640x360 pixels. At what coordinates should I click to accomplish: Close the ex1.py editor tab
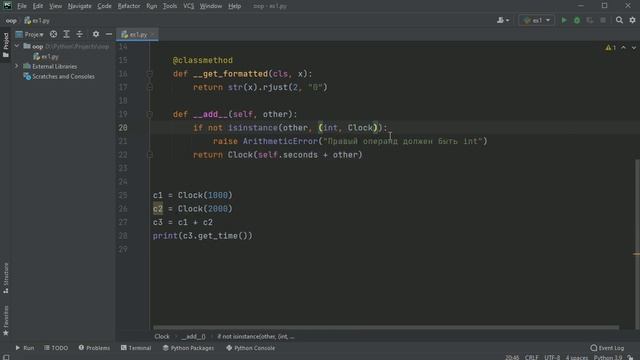coord(153,35)
